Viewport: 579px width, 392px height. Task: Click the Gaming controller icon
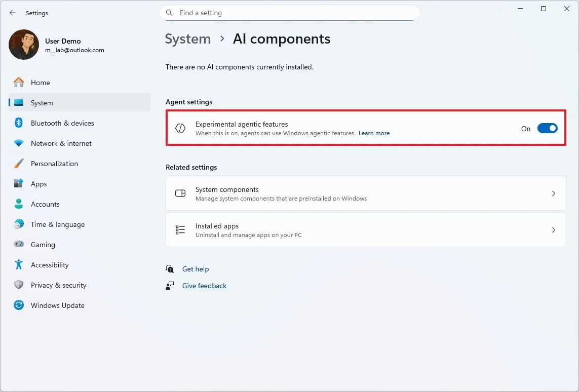point(19,245)
